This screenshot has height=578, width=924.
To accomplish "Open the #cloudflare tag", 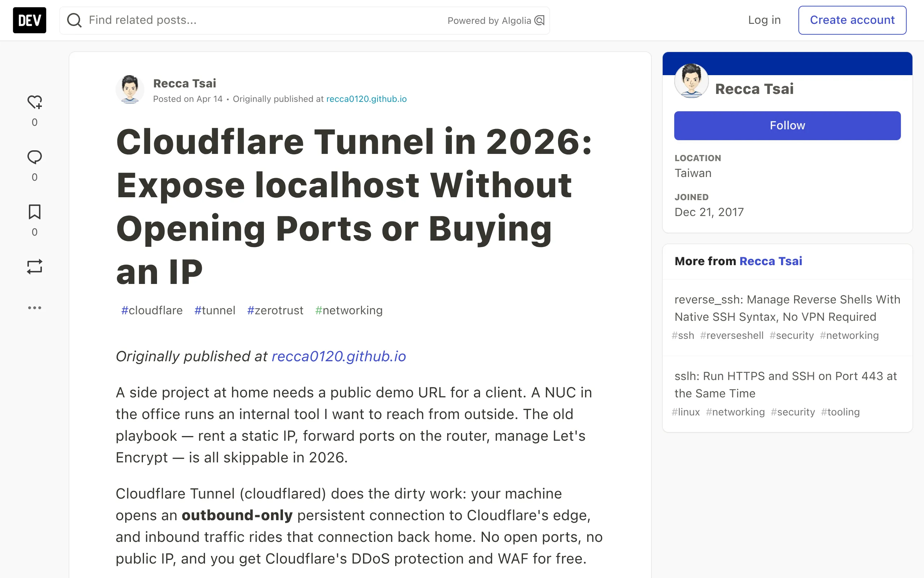I will pyautogui.click(x=152, y=310).
